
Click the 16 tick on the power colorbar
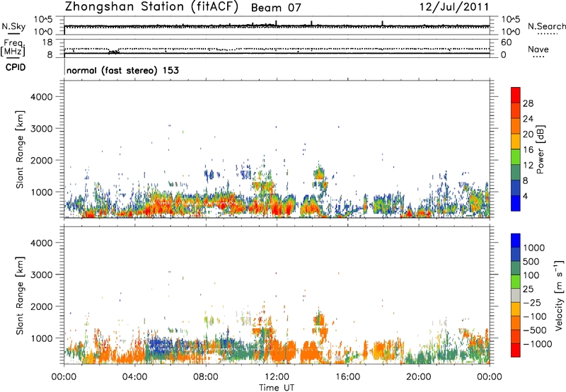point(528,150)
